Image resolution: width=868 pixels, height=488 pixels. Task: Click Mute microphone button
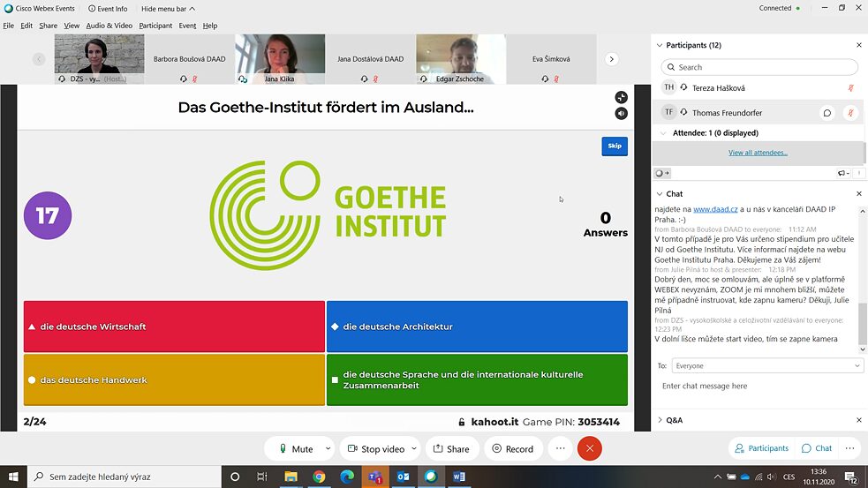point(296,448)
